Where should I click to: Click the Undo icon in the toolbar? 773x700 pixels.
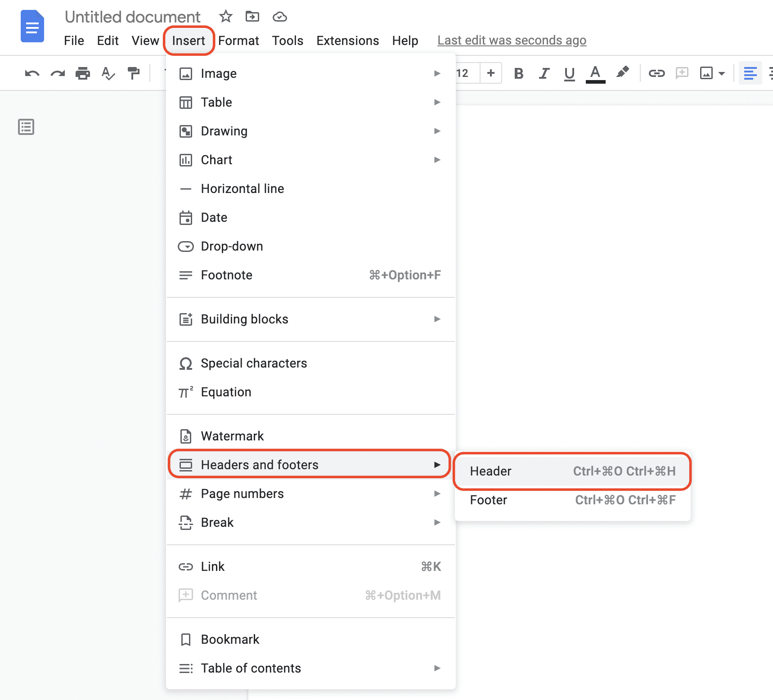31,73
